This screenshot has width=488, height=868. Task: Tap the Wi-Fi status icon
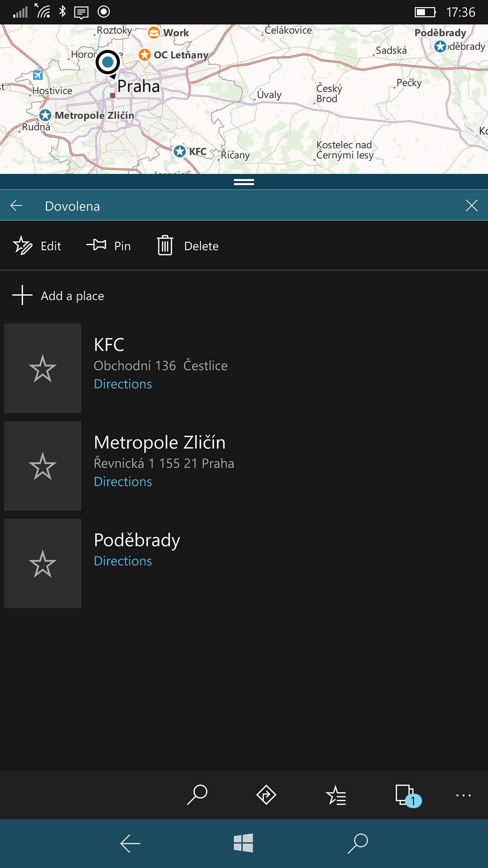(43, 11)
